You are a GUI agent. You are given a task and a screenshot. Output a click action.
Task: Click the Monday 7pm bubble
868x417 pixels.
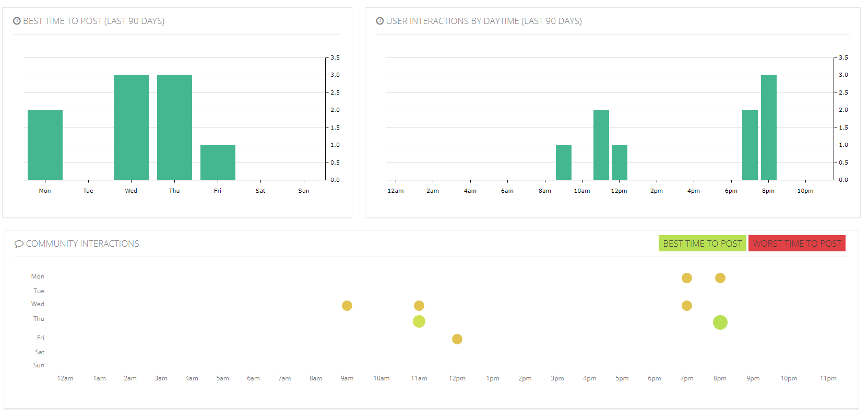coord(686,278)
